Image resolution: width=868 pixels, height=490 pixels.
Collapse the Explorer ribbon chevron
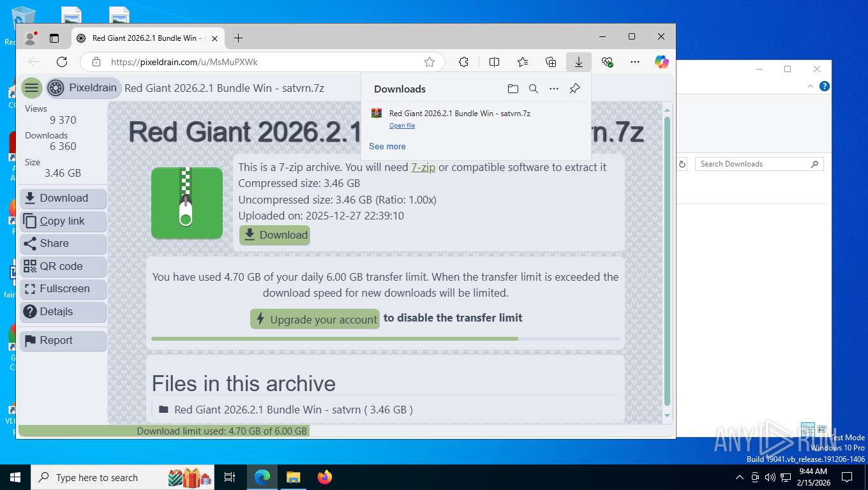pos(811,86)
